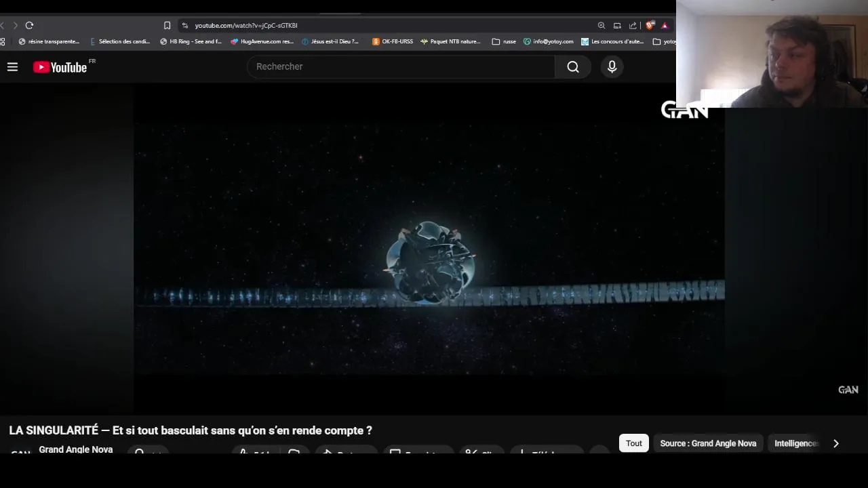The height and width of the screenshot is (488, 868).
Task: Open the zoom magnifier icon in address bar
Action: [x=601, y=26]
